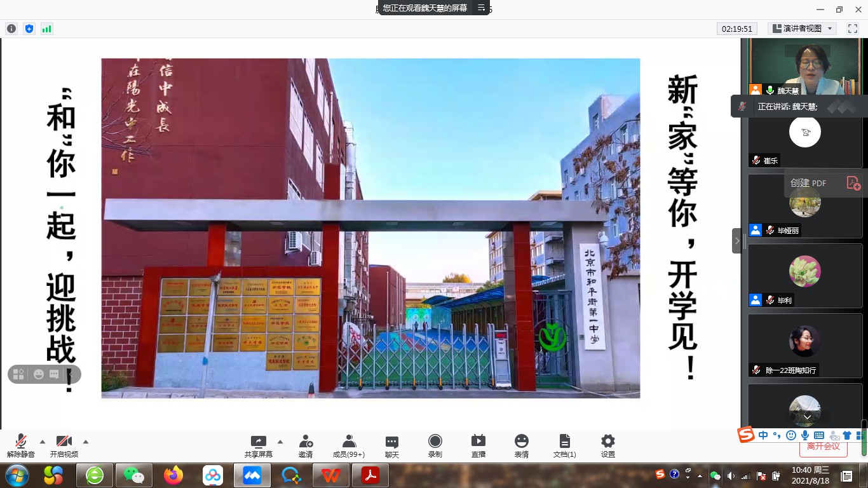Toggle fullscreen mode icon at top right

(853, 29)
